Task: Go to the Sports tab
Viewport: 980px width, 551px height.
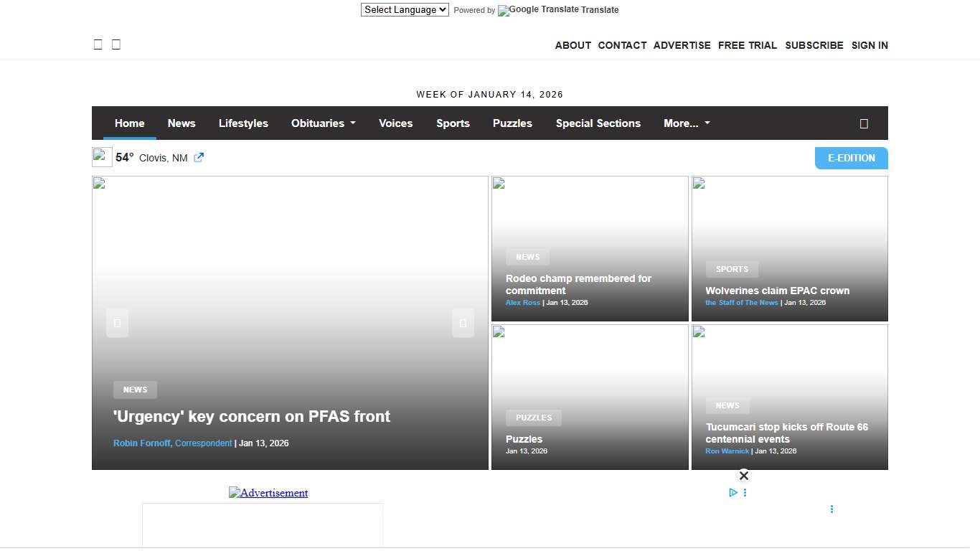Action: 453,123
